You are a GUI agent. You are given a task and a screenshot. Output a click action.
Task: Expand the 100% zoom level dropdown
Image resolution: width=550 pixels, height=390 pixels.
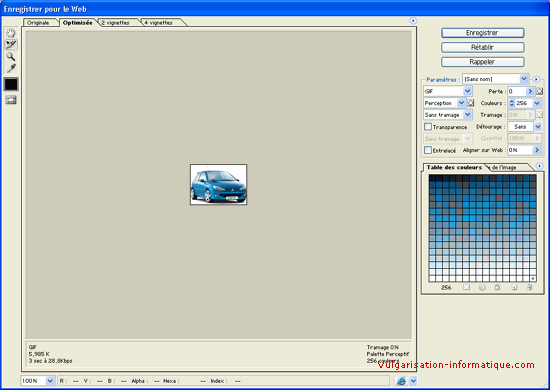coord(38,381)
